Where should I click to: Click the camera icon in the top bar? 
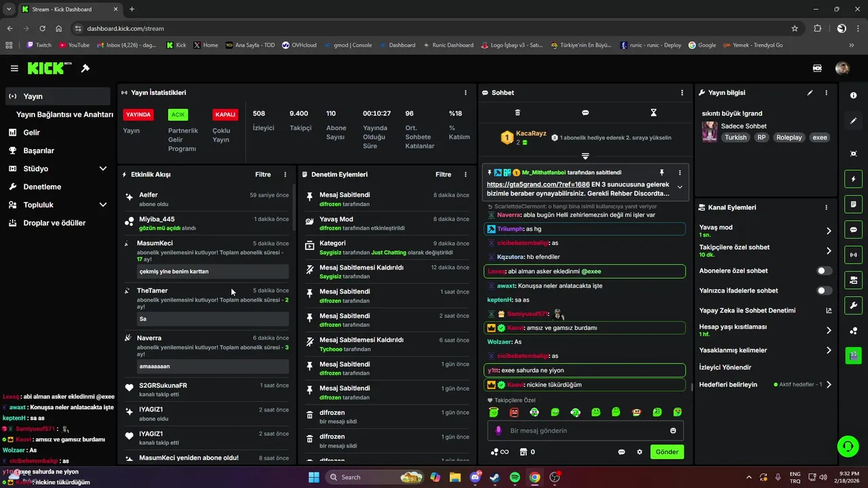tap(817, 68)
